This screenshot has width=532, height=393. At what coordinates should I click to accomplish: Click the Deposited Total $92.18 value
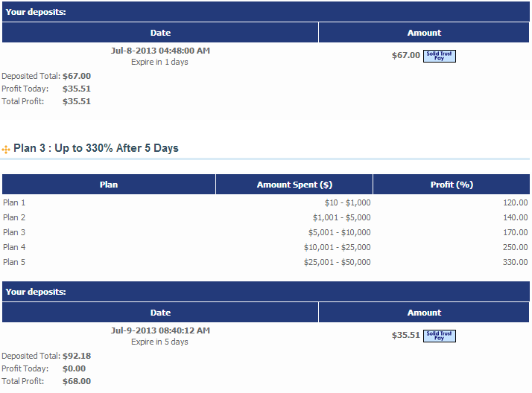point(77,356)
